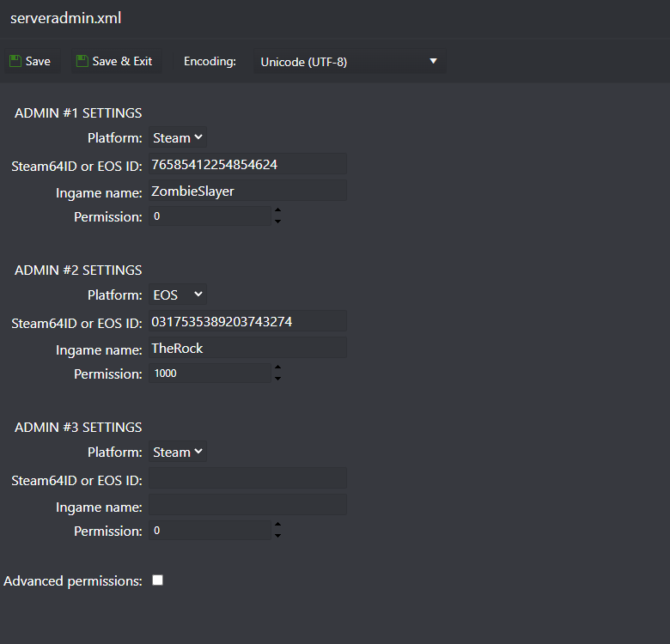This screenshot has height=644, width=670.
Task: Enable the Advanced permissions checkbox
Action: 158,580
